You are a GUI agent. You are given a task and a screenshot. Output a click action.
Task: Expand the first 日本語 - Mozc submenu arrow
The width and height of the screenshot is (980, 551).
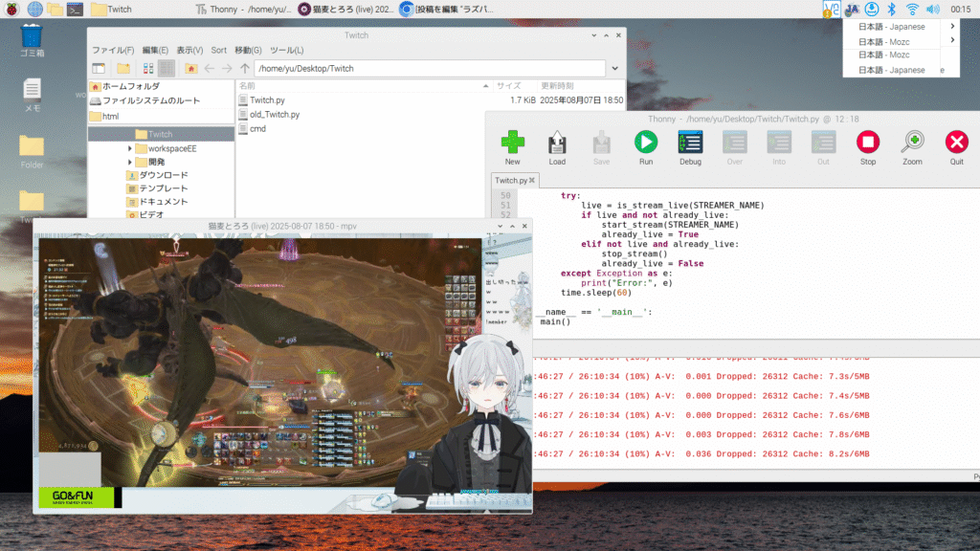[x=952, y=40]
